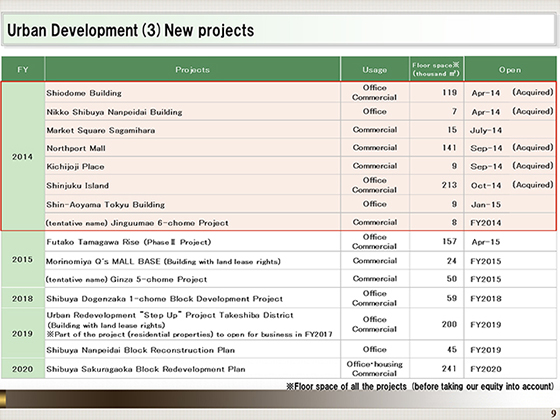This screenshot has height=420, width=560.
Task: Select 'Shin-Aoyama Tokyu Building' row text
Action: point(105,205)
